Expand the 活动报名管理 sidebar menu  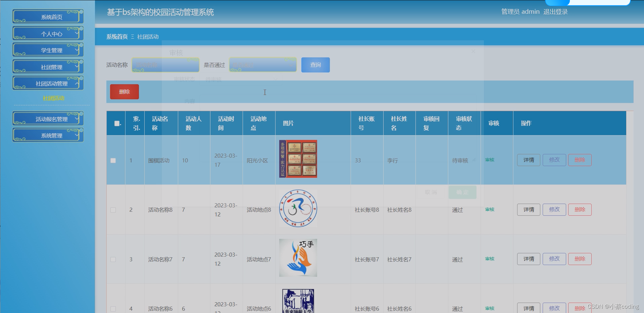tap(48, 119)
